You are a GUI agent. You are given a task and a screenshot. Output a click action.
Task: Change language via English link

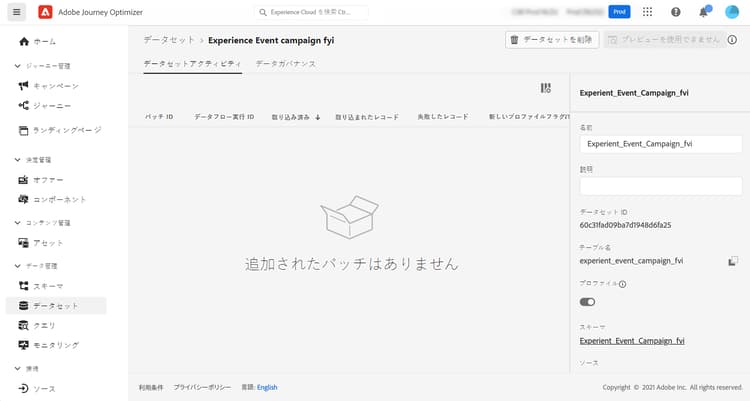[267, 388]
